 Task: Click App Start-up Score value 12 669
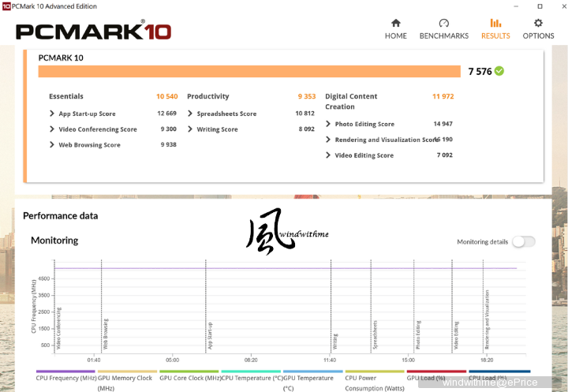[x=166, y=114]
